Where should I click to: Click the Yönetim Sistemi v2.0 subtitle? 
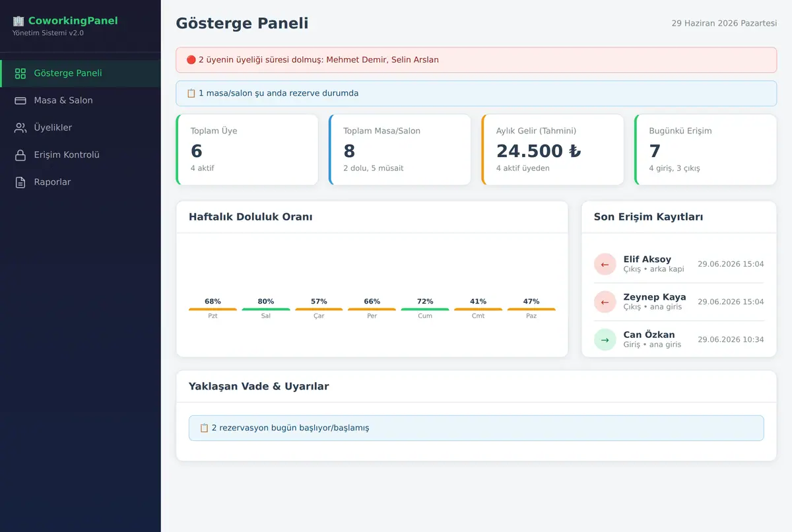click(x=48, y=33)
